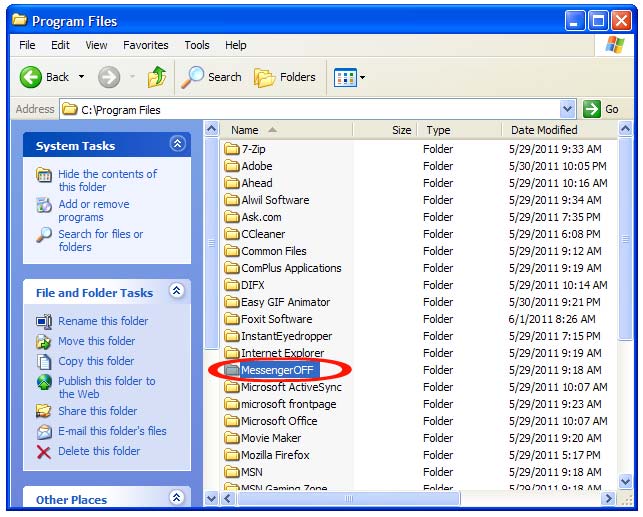
Task: Click Share this folder link
Action: pos(98,411)
